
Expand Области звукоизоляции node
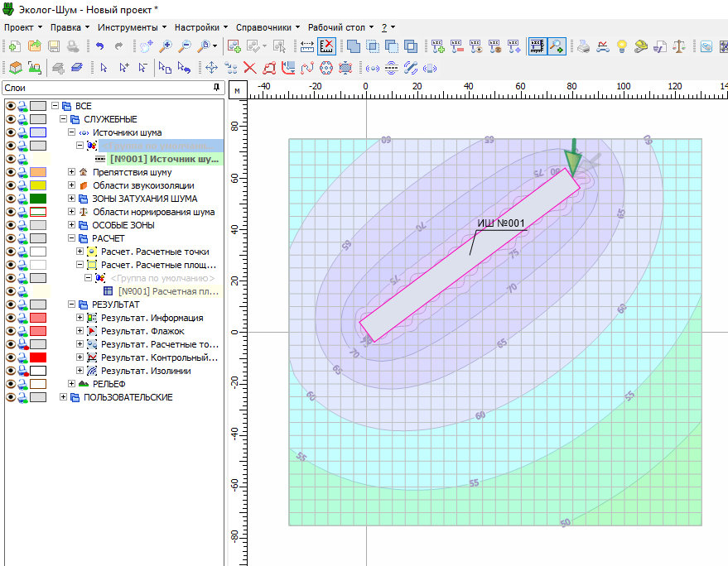tap(72, 185)
